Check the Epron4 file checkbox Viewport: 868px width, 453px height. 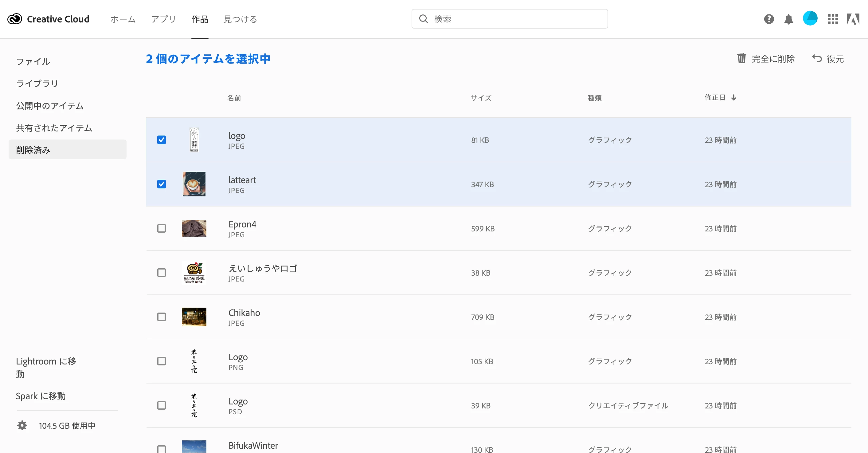click(161, 228)
